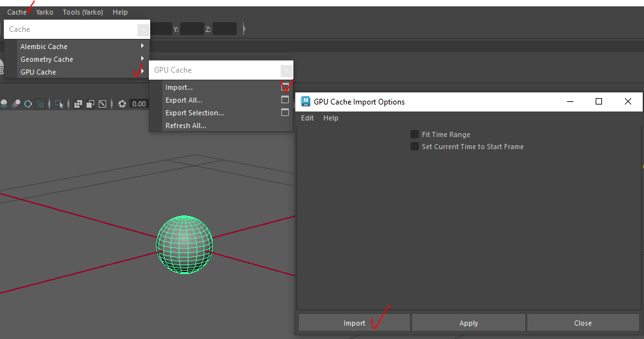Image resolution: width=644 pixels, height=339 pixels.
Task: Enable the Fit Time Range checkbox
Action: coord(415,134)
